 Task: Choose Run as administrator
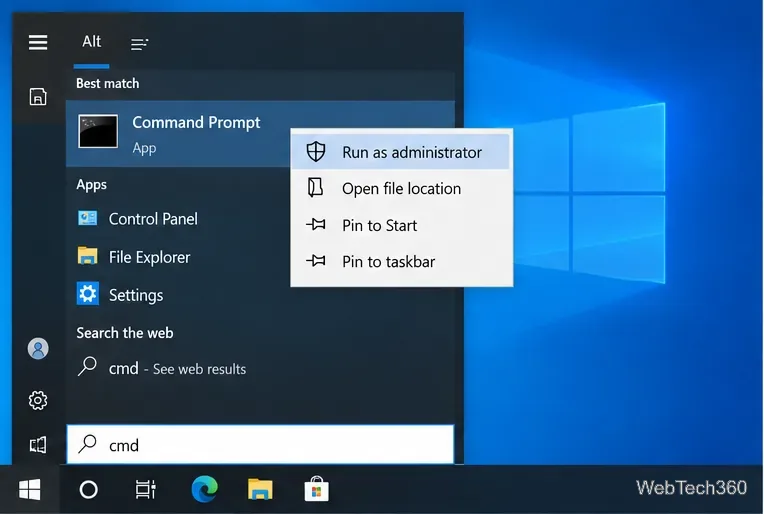400,152
